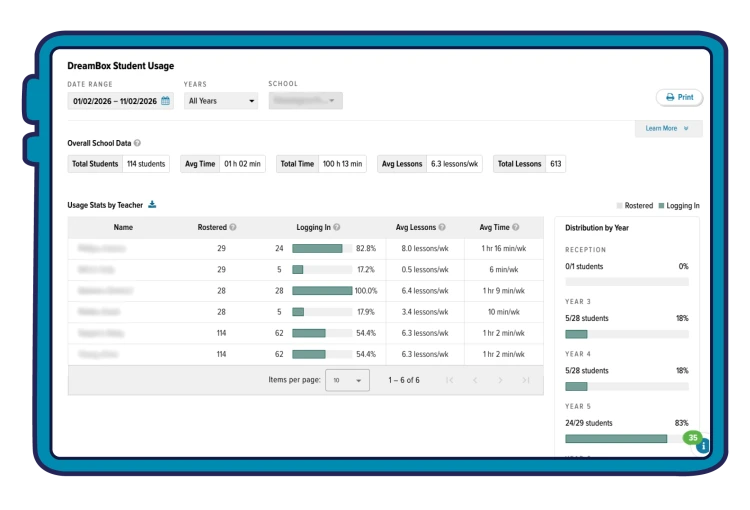Go to the first results page

point(449,380)
